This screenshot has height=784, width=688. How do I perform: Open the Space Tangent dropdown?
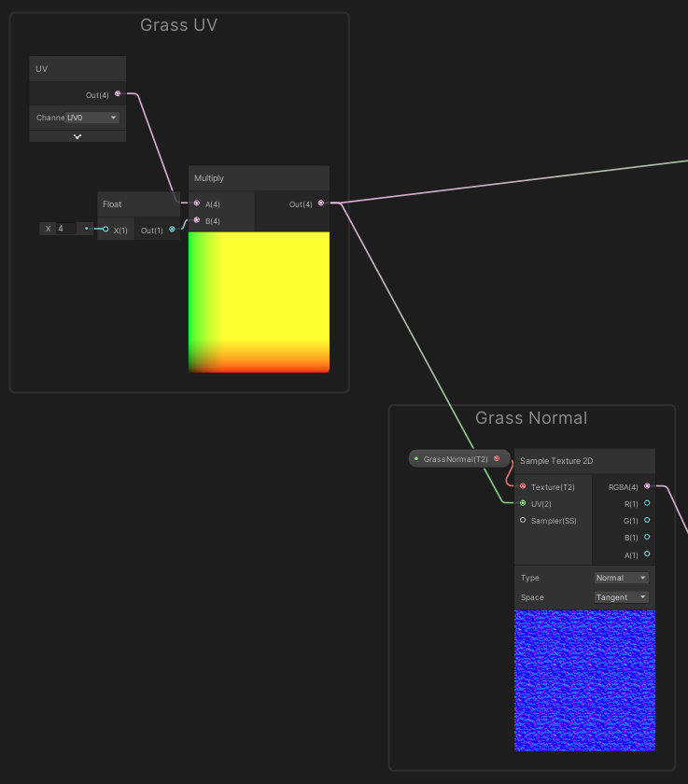(x=622, y=597)
